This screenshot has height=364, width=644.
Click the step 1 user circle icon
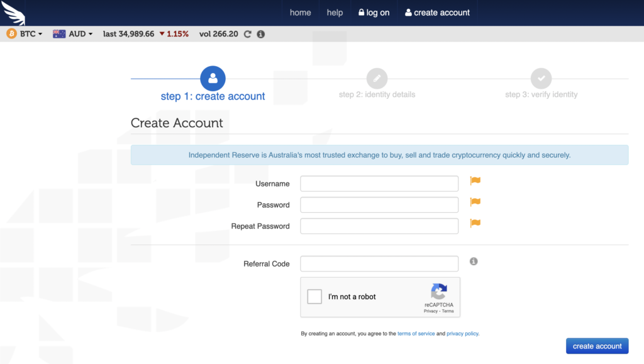213,78
